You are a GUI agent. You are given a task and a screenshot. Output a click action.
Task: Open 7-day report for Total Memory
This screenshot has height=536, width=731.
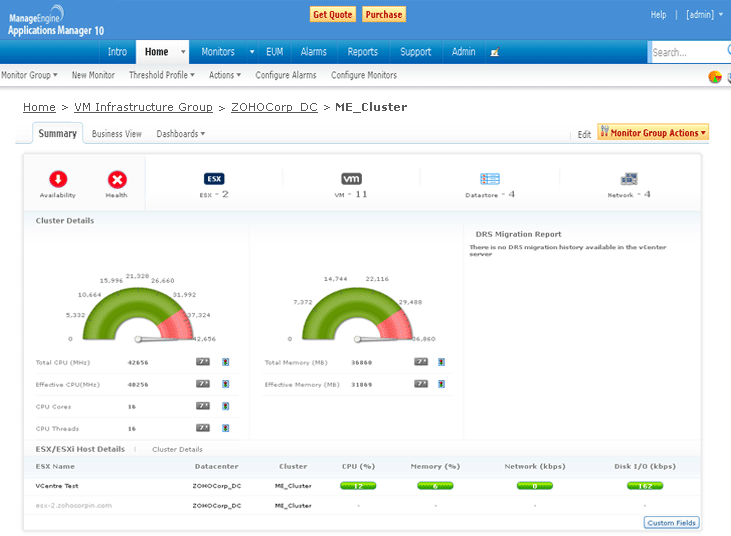coord(421,362)
